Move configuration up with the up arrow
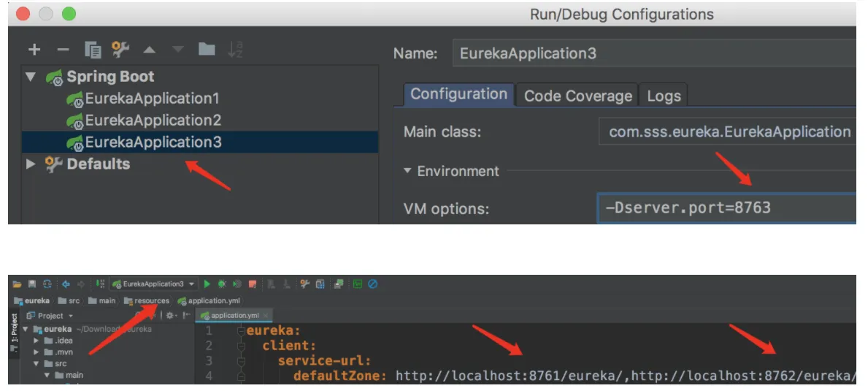This screenshot has height=391, width=868. pos(149,50)
